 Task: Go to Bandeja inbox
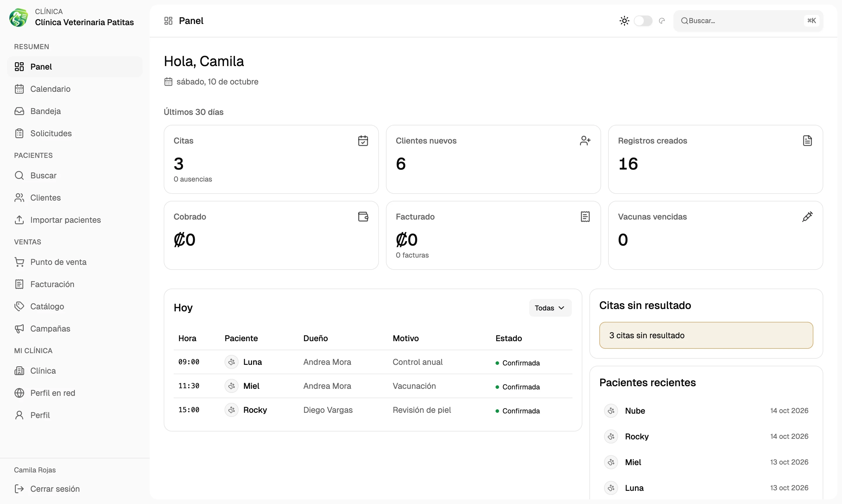point(75,111)
